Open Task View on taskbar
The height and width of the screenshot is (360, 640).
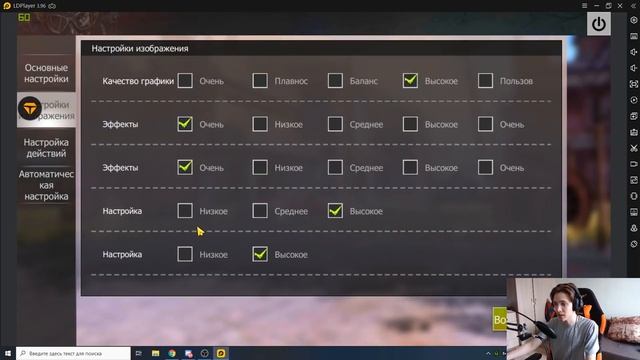tap(138, 353)
